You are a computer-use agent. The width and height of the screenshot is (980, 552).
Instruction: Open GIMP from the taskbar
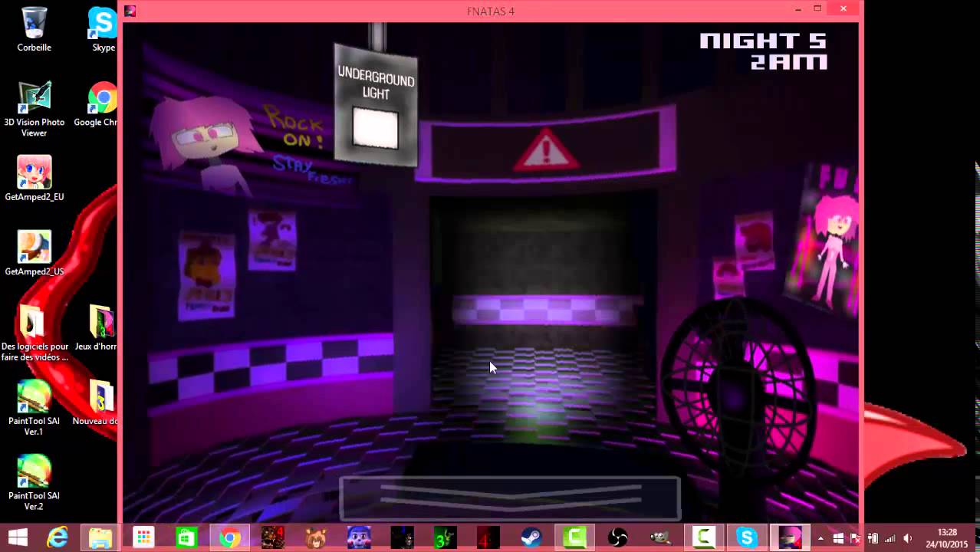click(661, 537)
